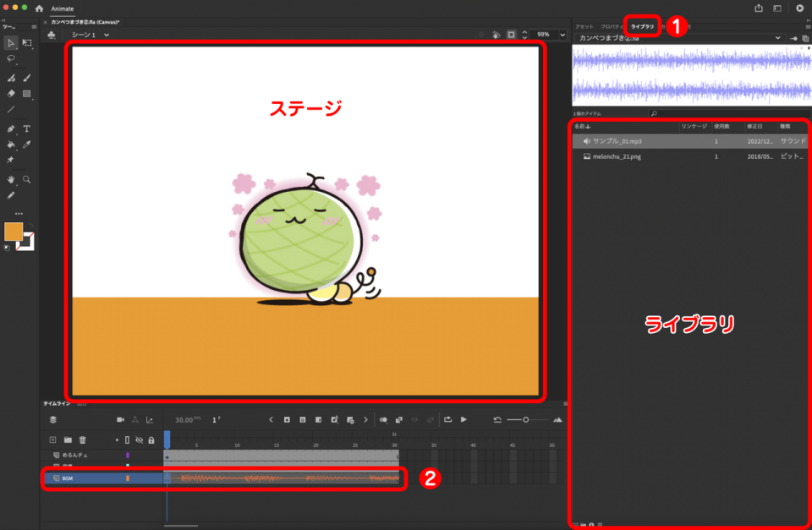Click the timeline zoom slider
Screen dimensions: 812x530
(525, 420)
